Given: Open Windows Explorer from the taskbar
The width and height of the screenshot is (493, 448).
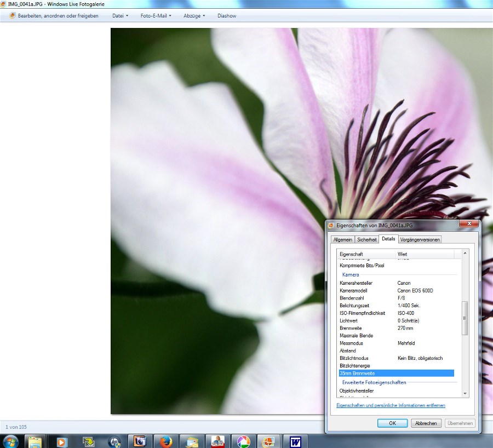Looking at the screenshot, I should pos(35,441).
